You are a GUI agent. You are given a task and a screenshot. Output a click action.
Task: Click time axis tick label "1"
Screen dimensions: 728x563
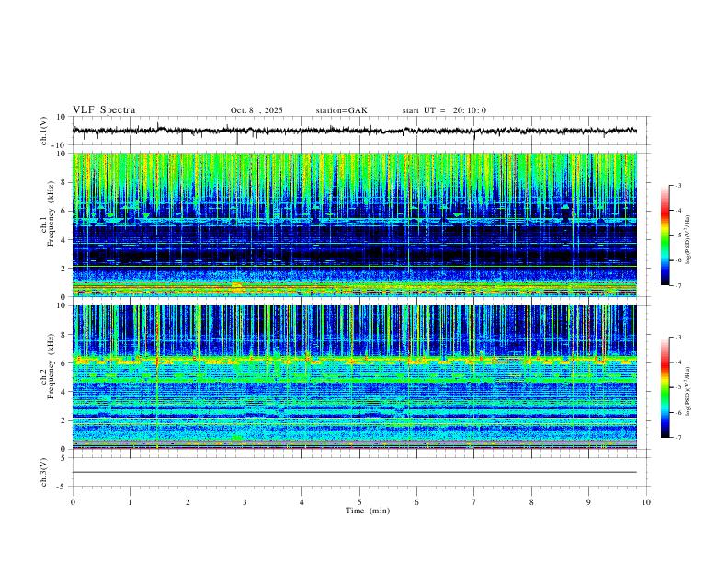[x=130, y=502]
